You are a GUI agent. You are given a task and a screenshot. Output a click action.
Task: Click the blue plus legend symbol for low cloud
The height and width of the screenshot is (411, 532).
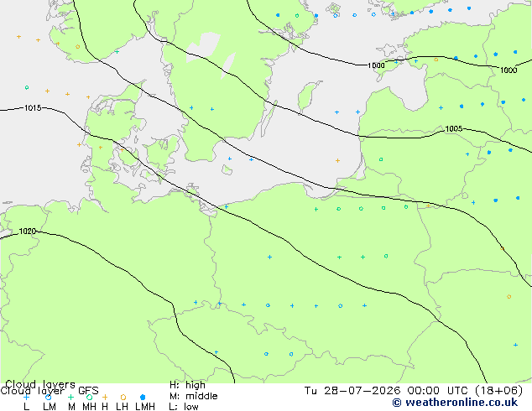[26, 397]
